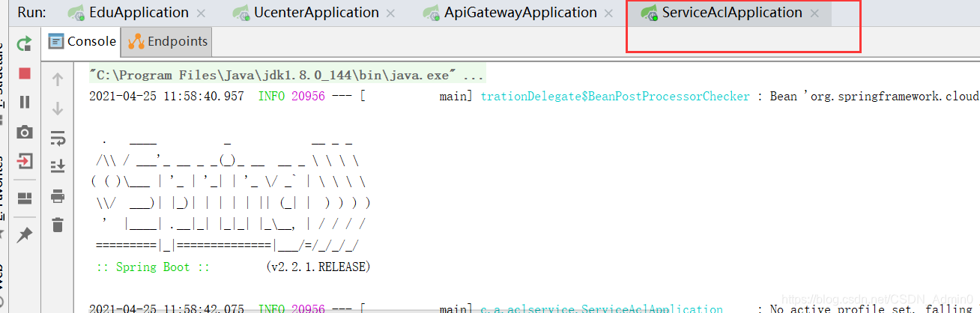The image size is (980, 313).
Task: Jump down the stack trace with down arrow
Action: [58, 109]
